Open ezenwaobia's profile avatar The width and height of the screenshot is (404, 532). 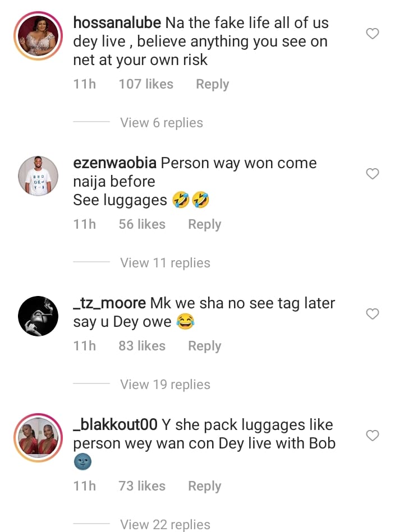point(38,176)
